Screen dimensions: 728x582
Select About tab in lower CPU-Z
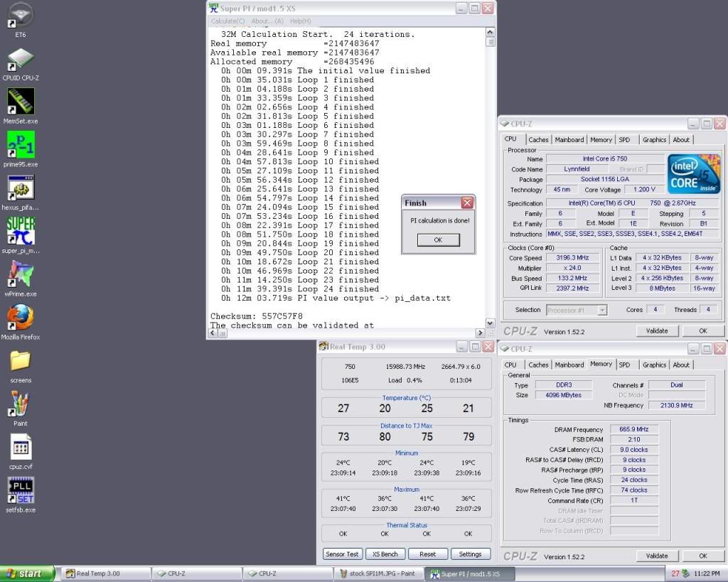[681, 365]
